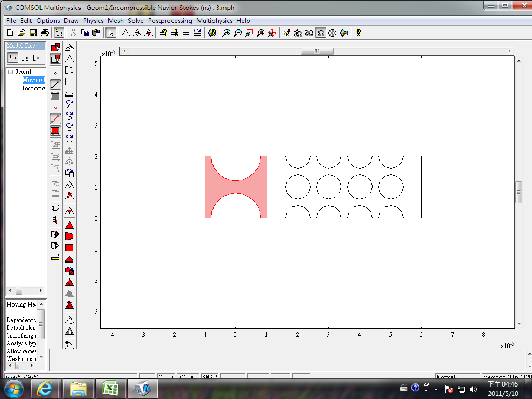Click the Print icon in toolbar
Screen dimensions: 532x399
pyautogui.click(x=44, y=33)
